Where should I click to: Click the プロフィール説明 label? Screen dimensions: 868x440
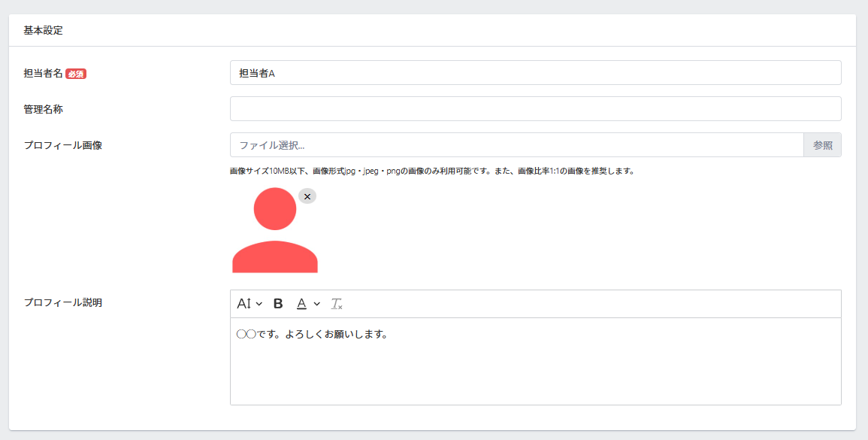click(x=62, y=302)
